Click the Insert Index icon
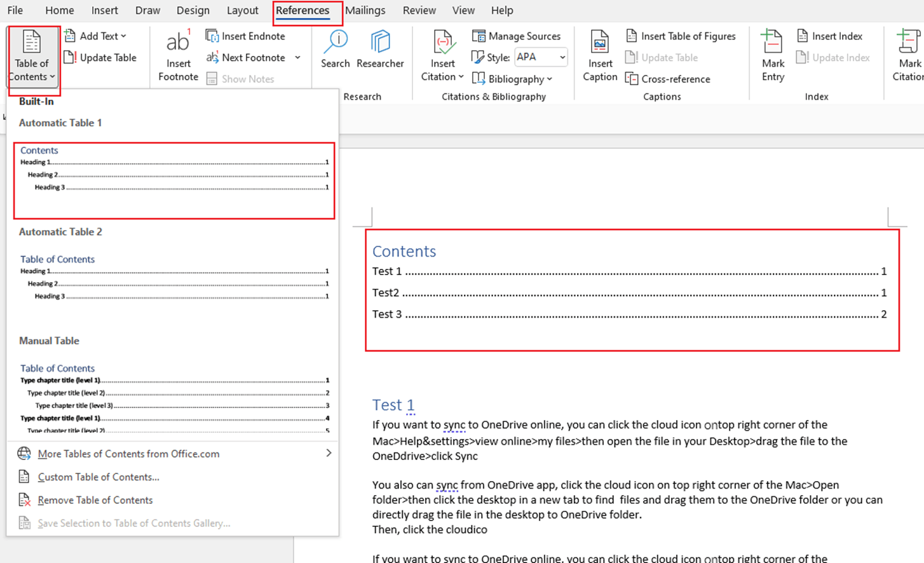Screen dimensions: 924x563 803,36
